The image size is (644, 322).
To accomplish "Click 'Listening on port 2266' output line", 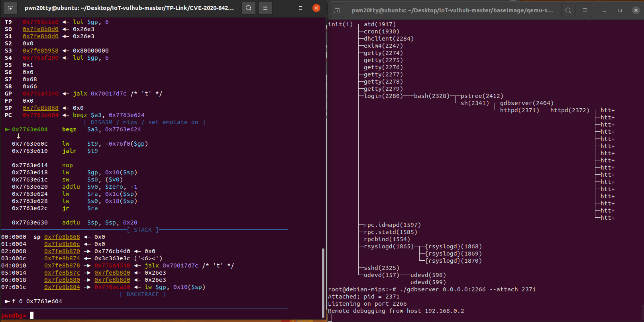I will [x=367, y=304].
